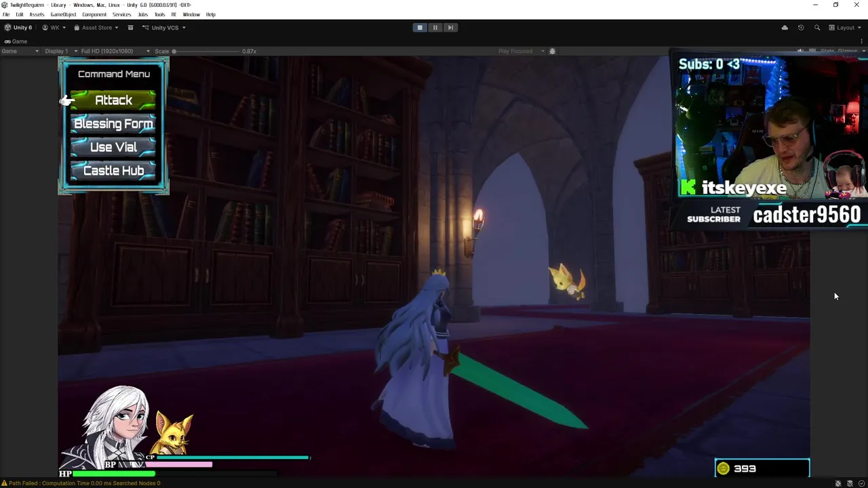
Task: Toggle the frame debugger bug icon
Action: (x=552, y=52)
